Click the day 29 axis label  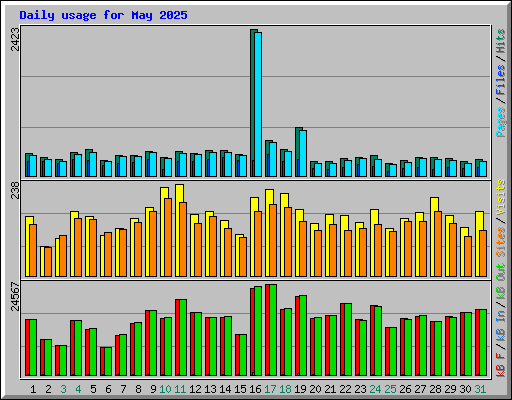450,389
